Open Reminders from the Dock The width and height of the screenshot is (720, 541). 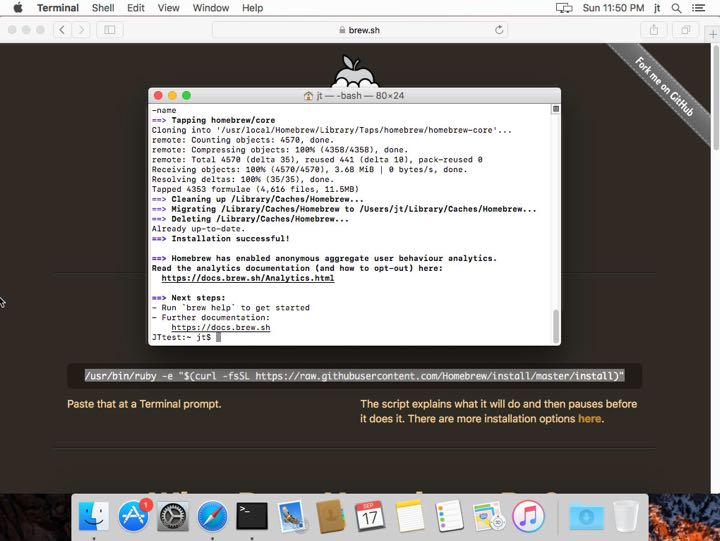pyautogui.click(x=450, y=517)
